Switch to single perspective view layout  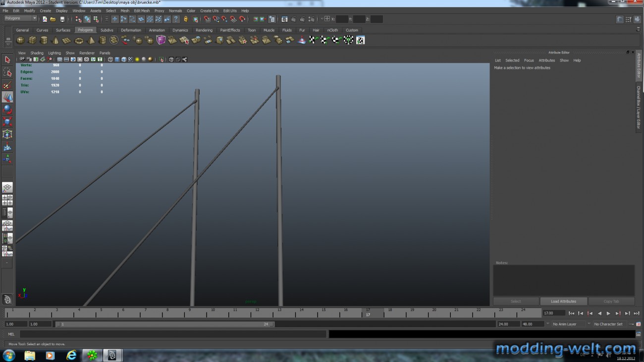(7, 188)
